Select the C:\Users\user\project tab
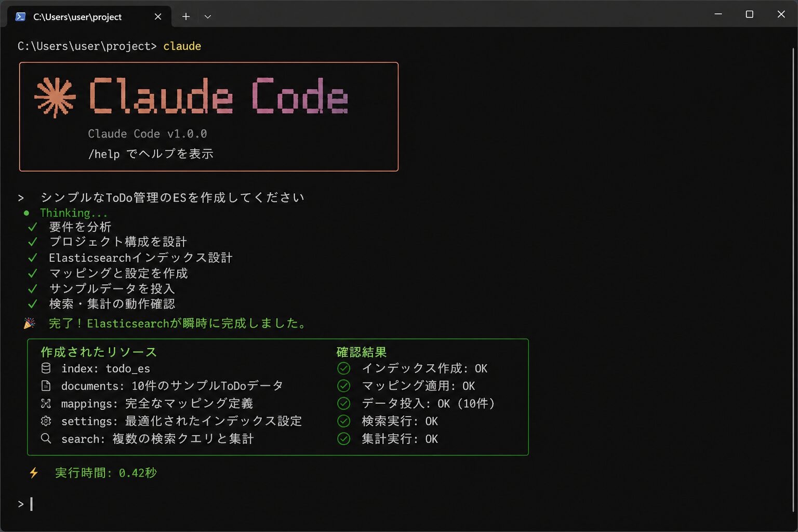The image size is (798, 532). 77,17
